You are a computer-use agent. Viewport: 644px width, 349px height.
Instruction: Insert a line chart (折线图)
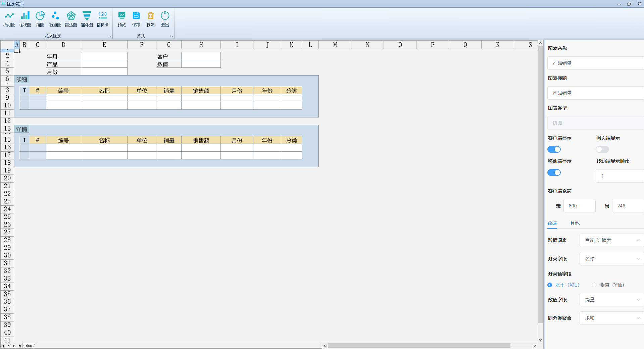tap(9, 19)
